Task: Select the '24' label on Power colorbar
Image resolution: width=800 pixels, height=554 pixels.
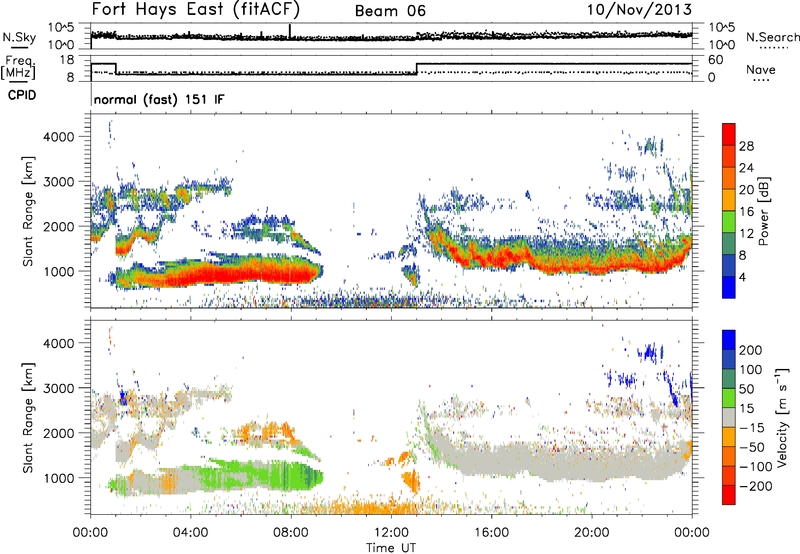Action: pos(746,168)
